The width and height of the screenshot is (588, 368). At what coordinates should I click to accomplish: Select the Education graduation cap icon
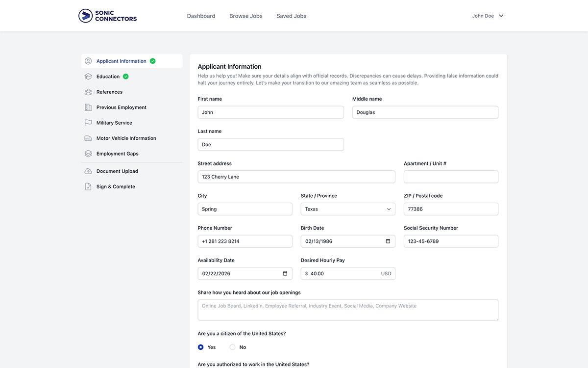tap(88, 76)
